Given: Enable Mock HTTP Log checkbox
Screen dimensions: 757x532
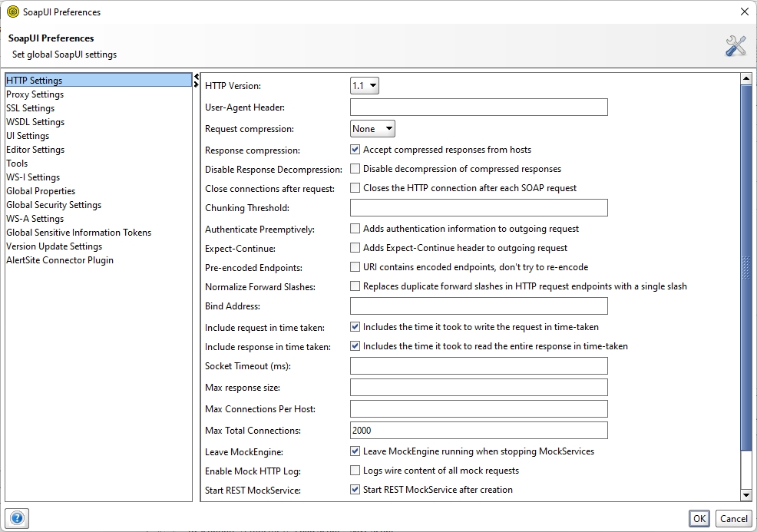Looking at the screenshot, I should point(355,471).
